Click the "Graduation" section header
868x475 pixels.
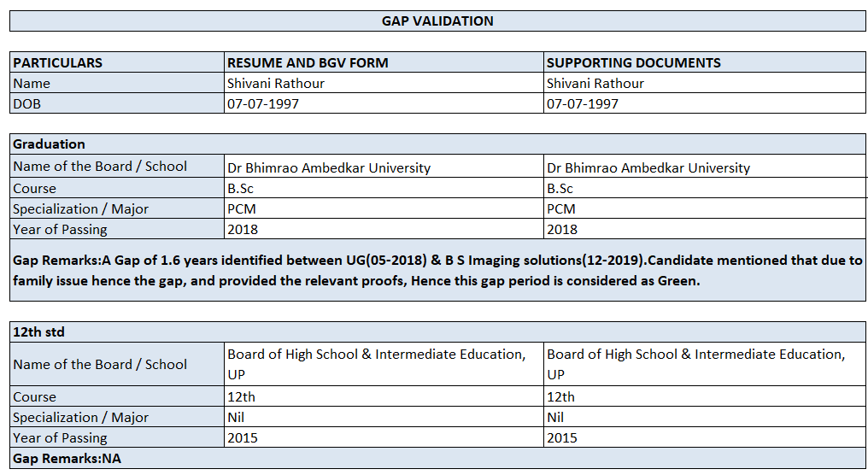437,144
